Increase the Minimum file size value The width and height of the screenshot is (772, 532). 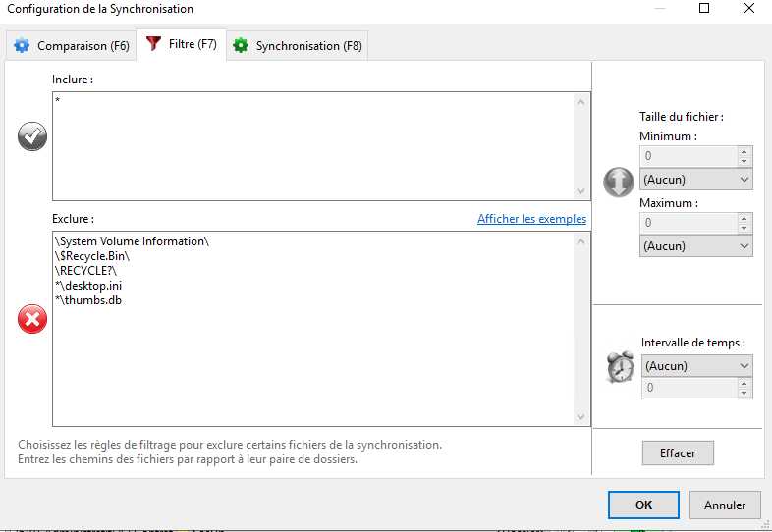tap(744, 151)
